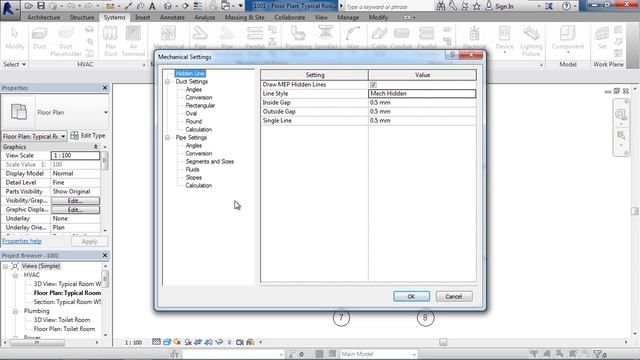This screenshot has width=640, height=360.
Task: Select Floor Plan: Toilet Room in Project Browser
Action: tap(64, 329)
